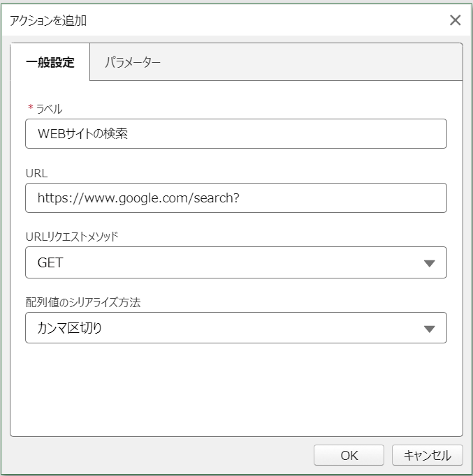Confirm with the OK button
This screenshot has height=476, width=473.
pyautogui.click(x=349, y=455)
